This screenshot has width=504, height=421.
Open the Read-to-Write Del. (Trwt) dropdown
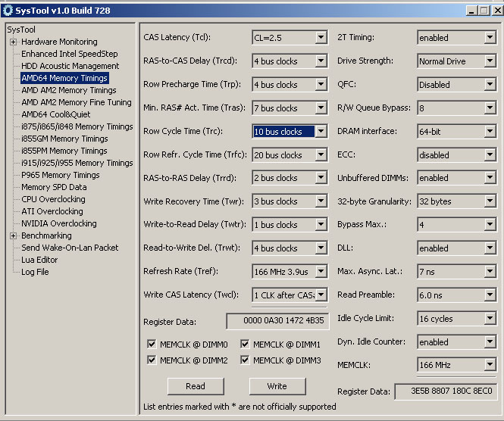click(290, 248)
